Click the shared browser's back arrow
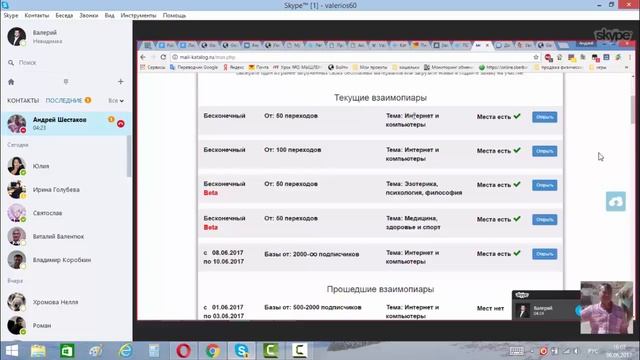The height and width of the screenshot is (360, 640). click(x=143, y=57)
